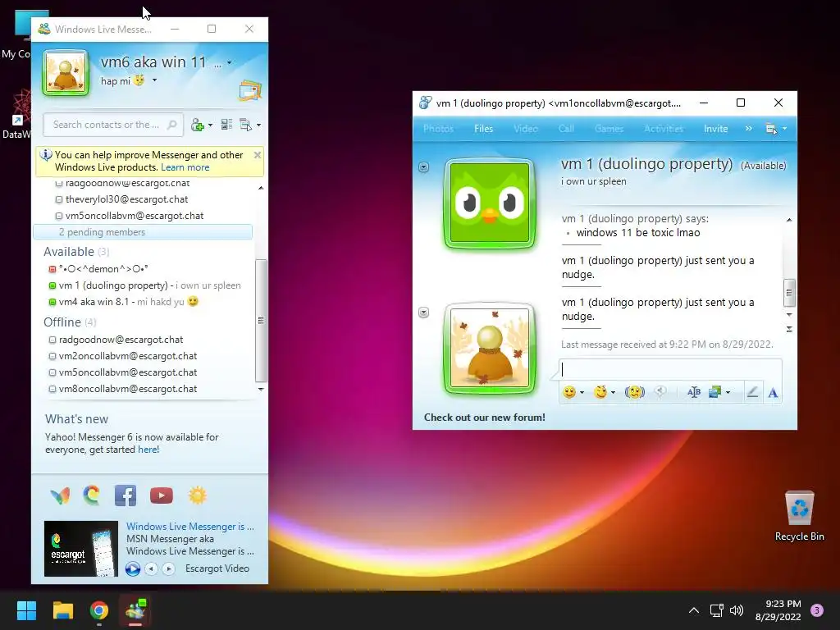
Task: Open the Escargot icon in bottom bar
Action: (x=92, y=495)
